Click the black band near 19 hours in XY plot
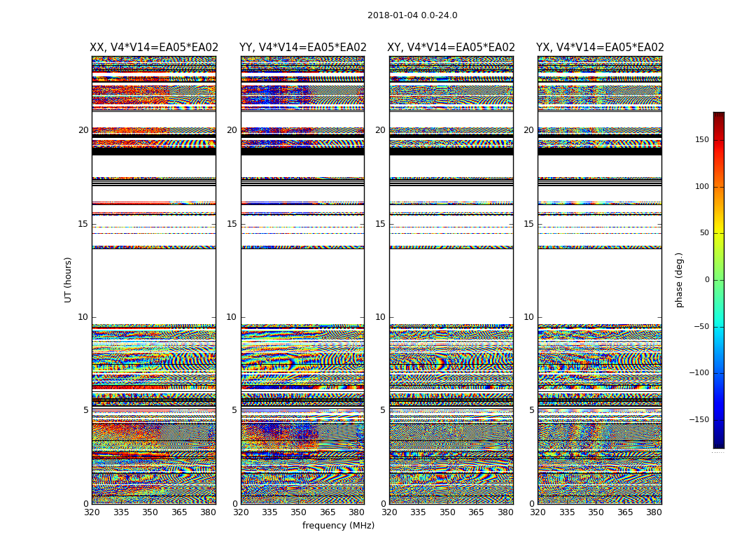Screen dimensions: 735x560 (x=451, y=151)
